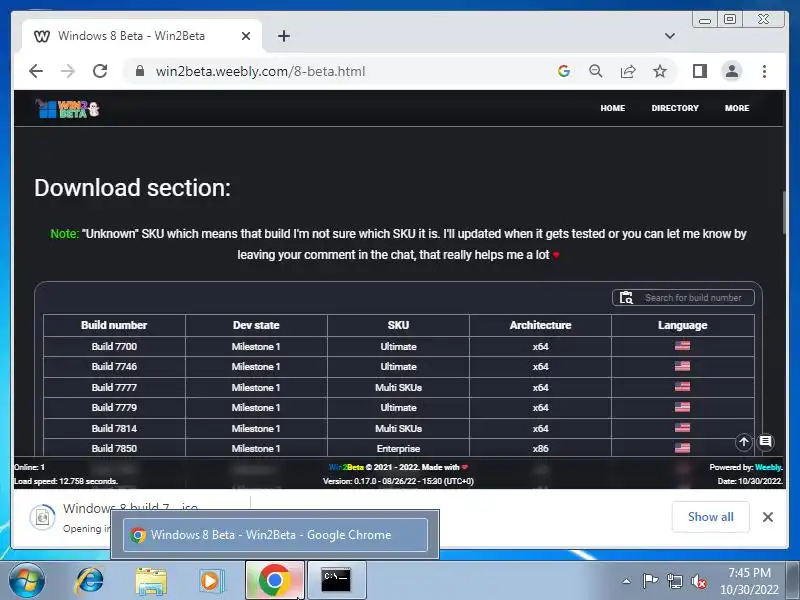Click the Chrome taskbar button

pos(275,581)
